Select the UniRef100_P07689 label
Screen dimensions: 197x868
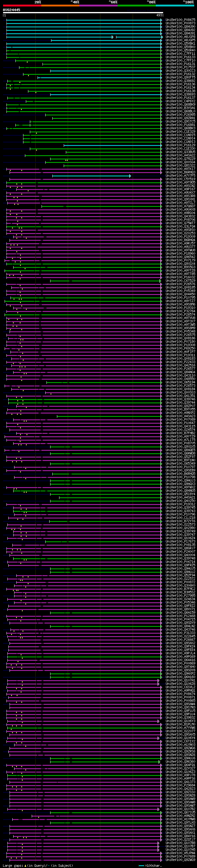tap(180, 857)
